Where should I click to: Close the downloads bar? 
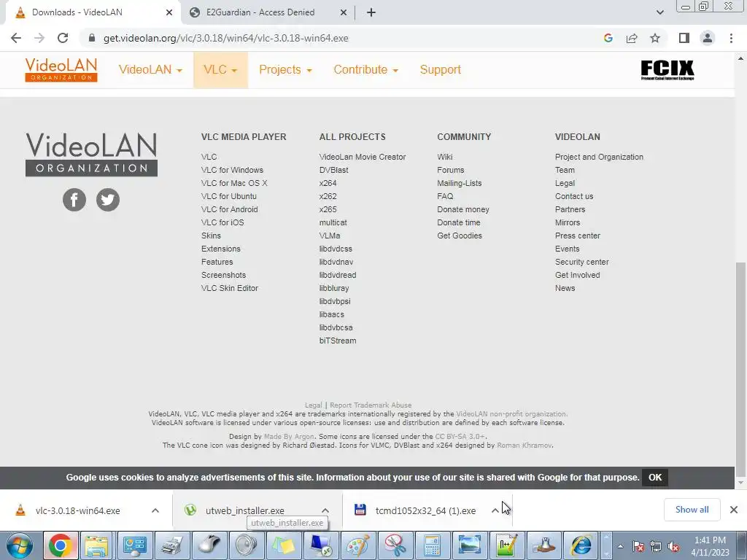click(734, 510)
